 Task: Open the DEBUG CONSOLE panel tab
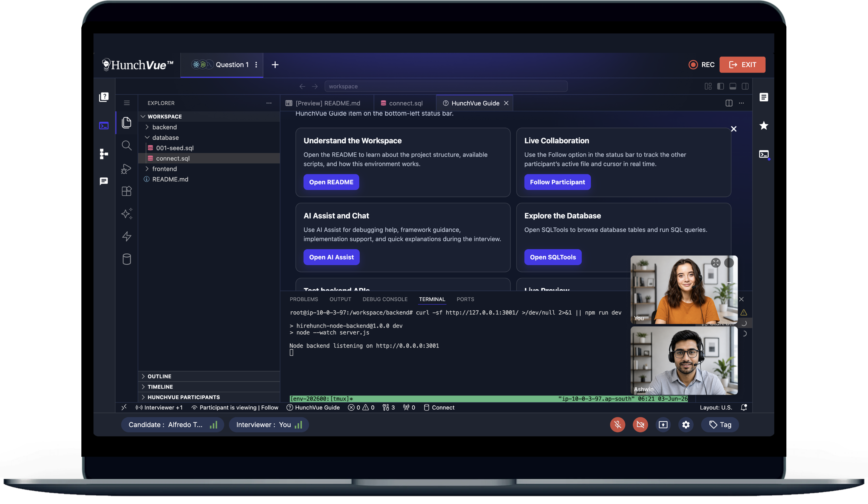coord(385,299)
